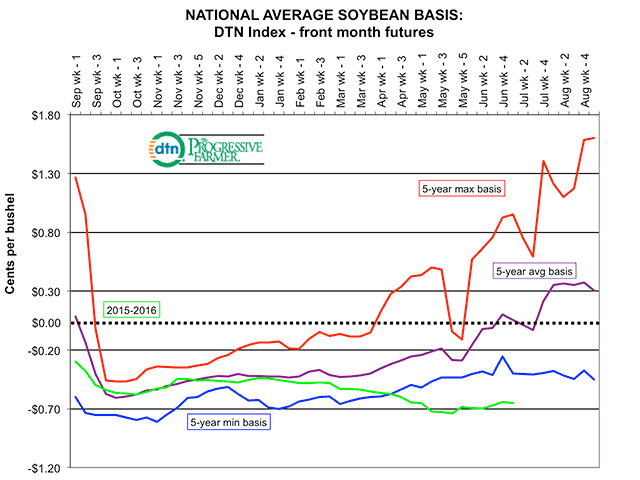Click the '$0.80' y-axis value
Screen dimensions: 640x480
46,233
